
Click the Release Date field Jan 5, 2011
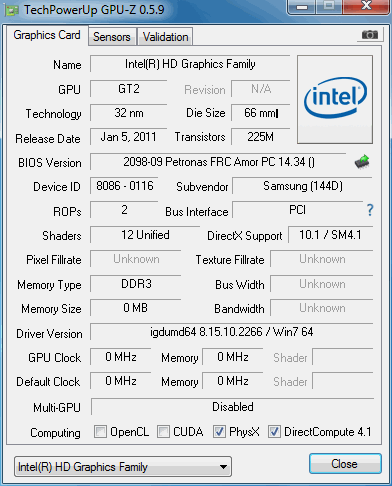coord(129,137)
